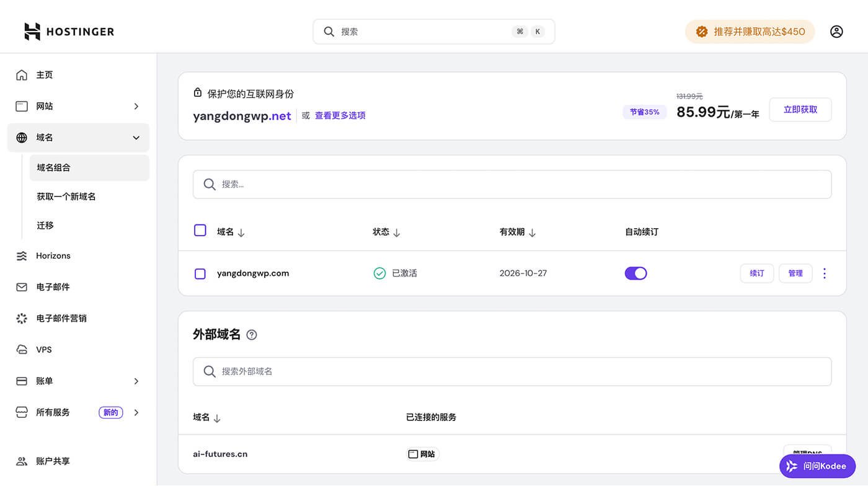Open the 查看更多选项 link
The image size is (868, 496).
click(340, 115)
